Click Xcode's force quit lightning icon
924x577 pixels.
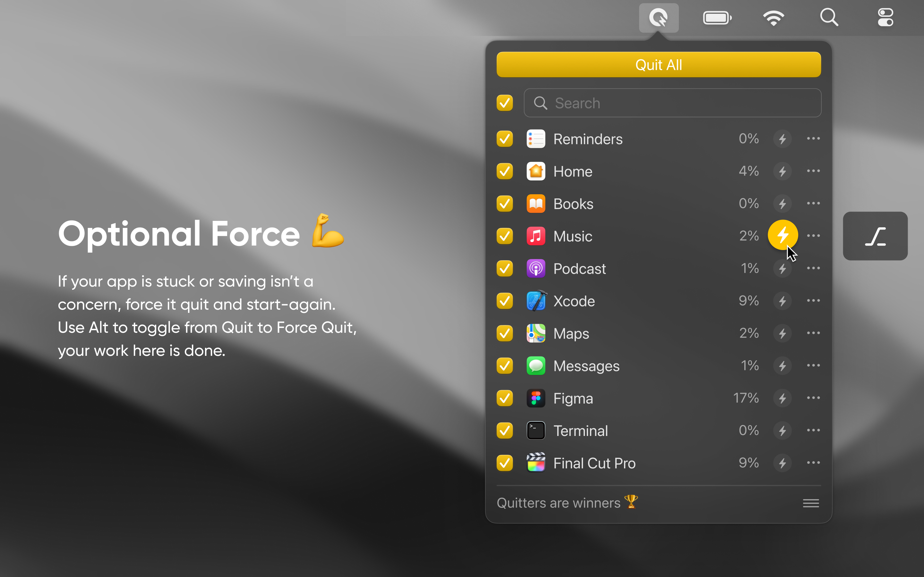click(x=782, y=301)
